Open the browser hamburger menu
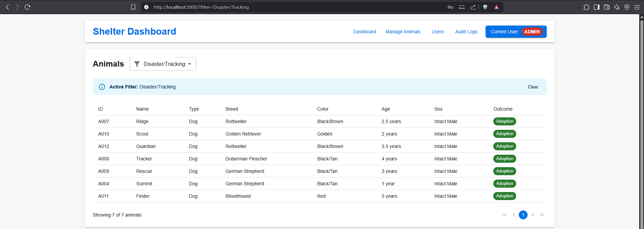 pos(637,7)
